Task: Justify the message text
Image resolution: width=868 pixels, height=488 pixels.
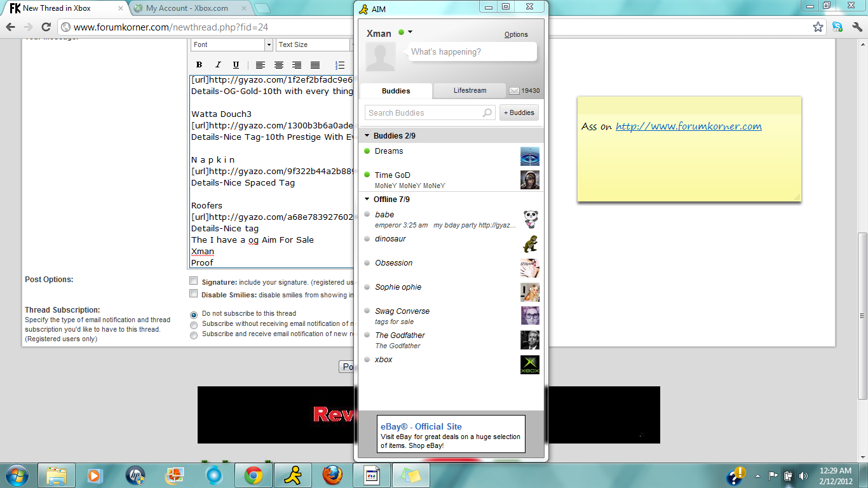Action: click(x=315, y=65)
